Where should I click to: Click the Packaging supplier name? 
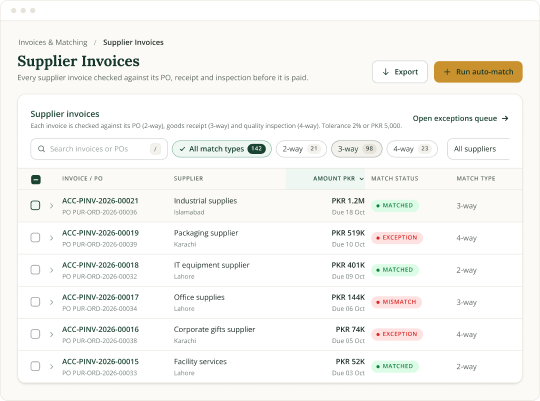(206, 233)
